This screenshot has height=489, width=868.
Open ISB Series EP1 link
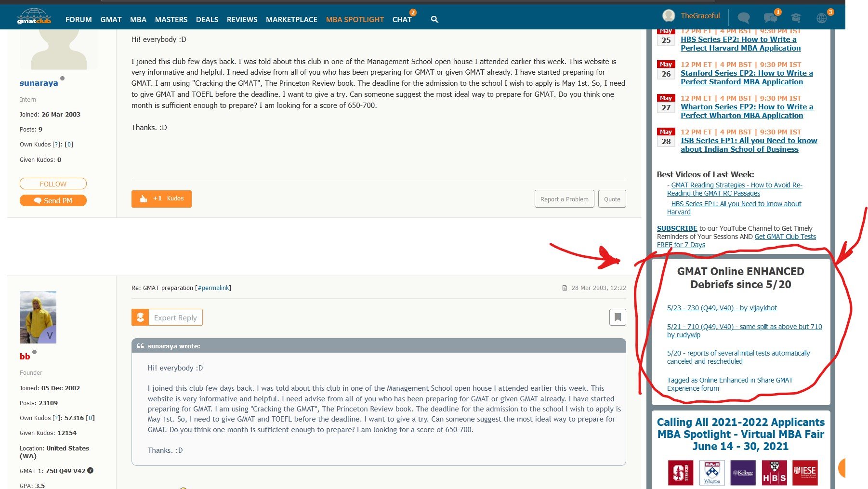point(749,145)
